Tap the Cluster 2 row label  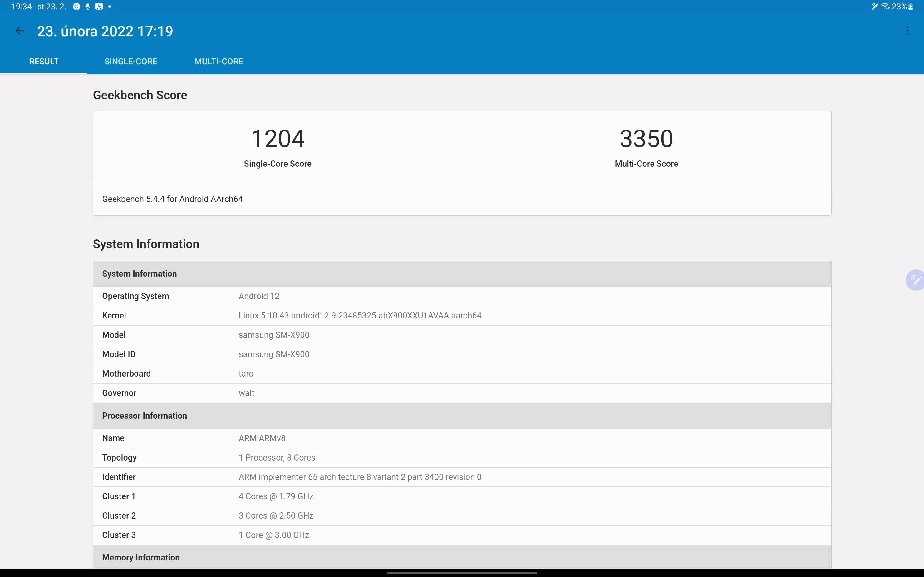point(119,516)
